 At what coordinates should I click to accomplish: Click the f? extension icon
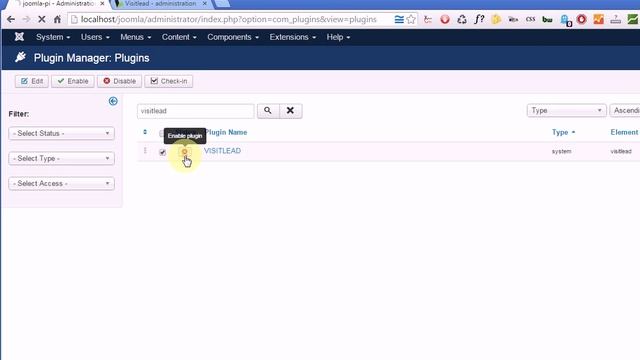pos(479,19)
